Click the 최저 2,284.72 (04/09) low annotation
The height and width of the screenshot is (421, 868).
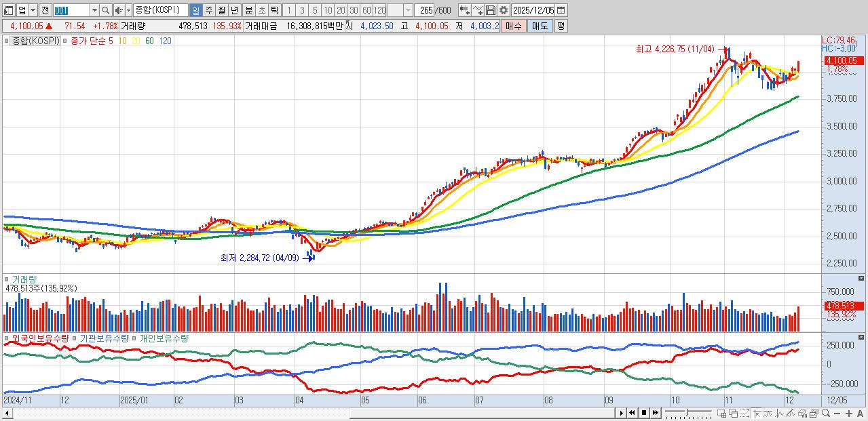tap(259, 258)
